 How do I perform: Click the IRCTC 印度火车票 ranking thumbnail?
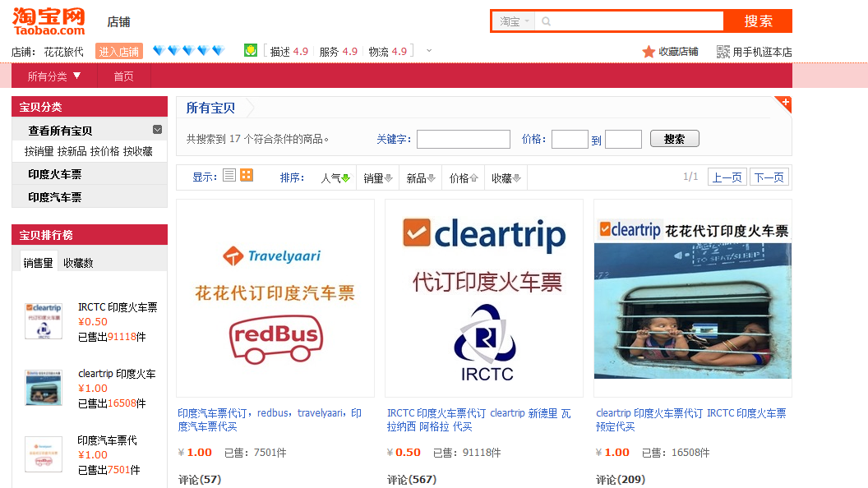tap(44, 321)
